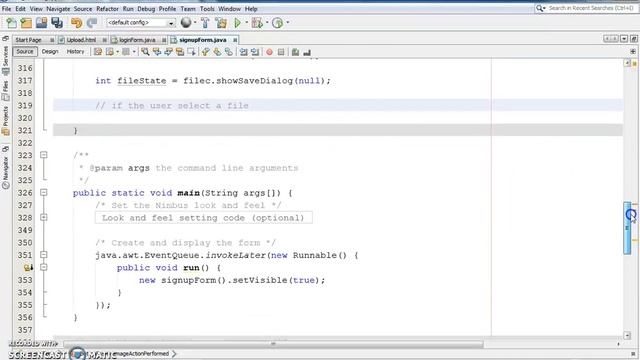This screenshot has width=640, height=360.
Task: Toggle Rectangular Selection mode
Action: (x=191, y=52)
